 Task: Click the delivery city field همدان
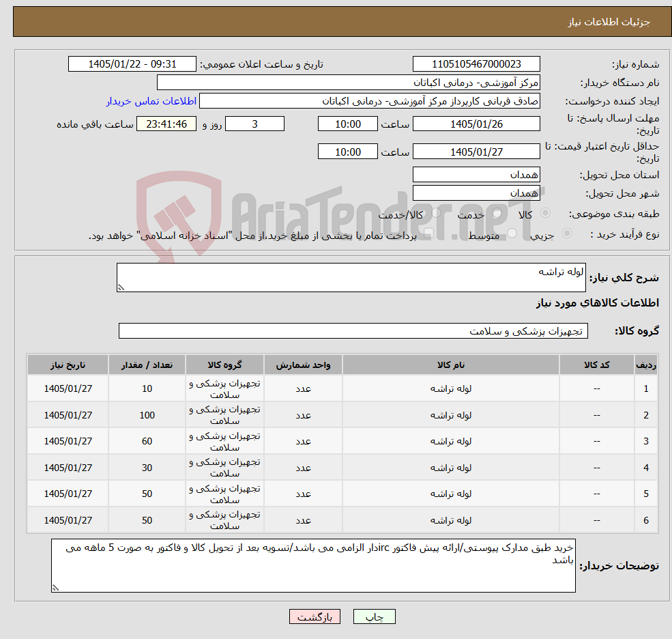(x=476, y=193)
